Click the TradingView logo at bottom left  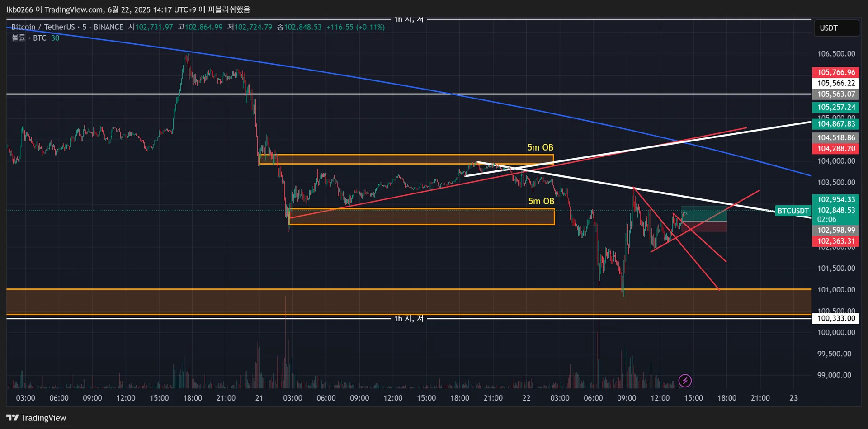tap(36, 418)
